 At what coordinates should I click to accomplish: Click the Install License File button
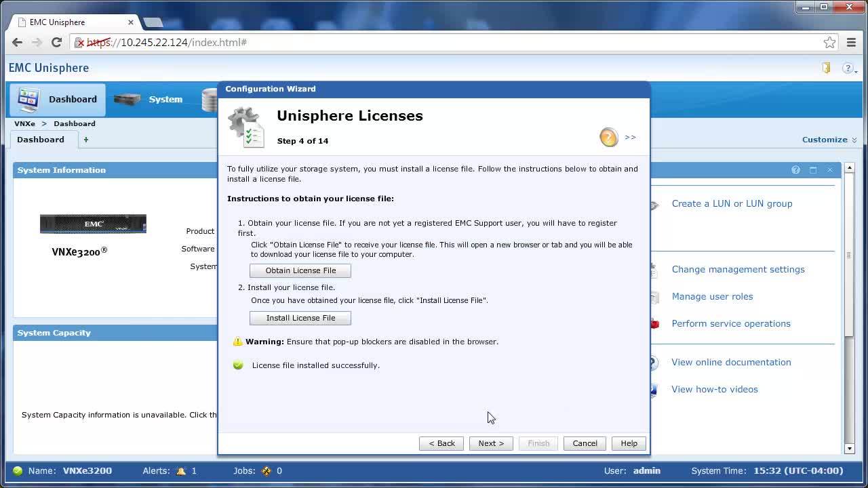coord(300,318)
